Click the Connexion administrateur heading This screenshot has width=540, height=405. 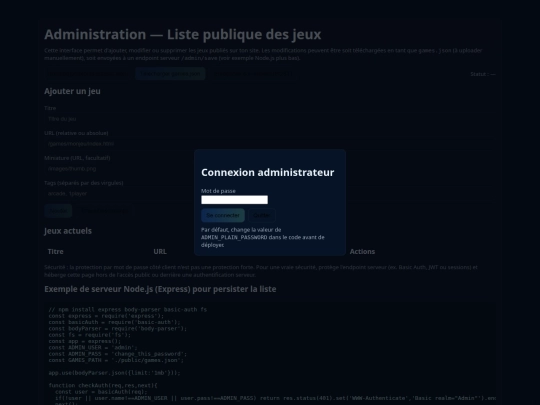click(268, 172)
